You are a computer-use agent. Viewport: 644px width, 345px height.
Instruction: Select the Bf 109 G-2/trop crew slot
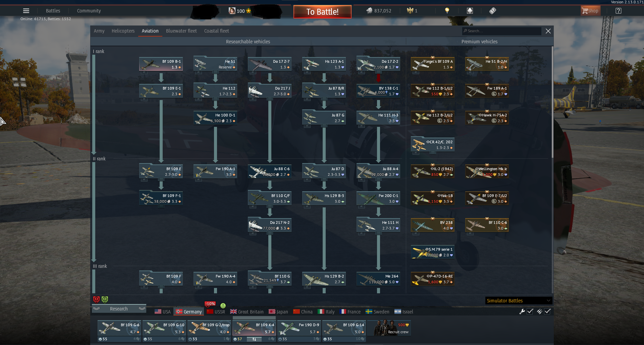[209, 328]
